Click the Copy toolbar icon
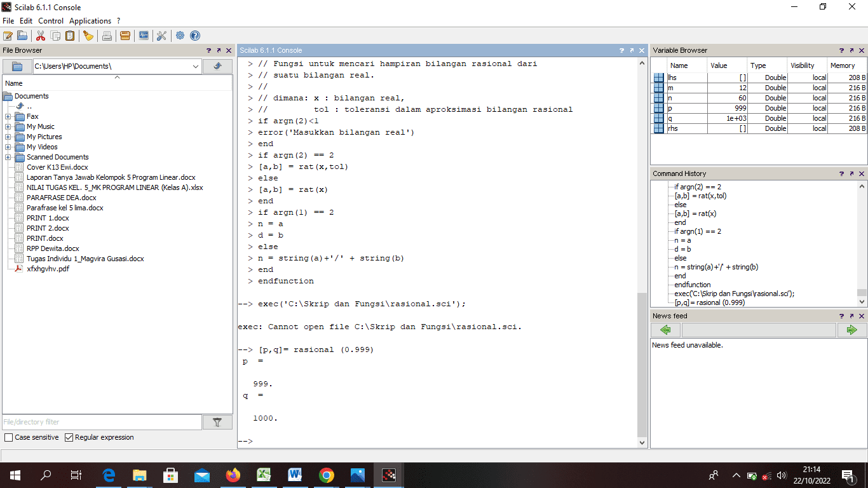Screen dimensions: 868x488 click(x=55, y=36)
